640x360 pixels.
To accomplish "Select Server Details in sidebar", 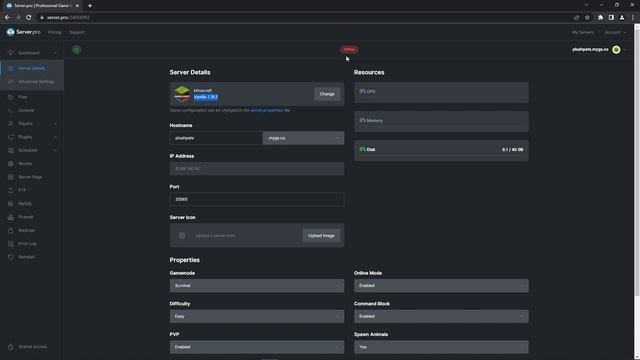I will click(x=31, y=68).
